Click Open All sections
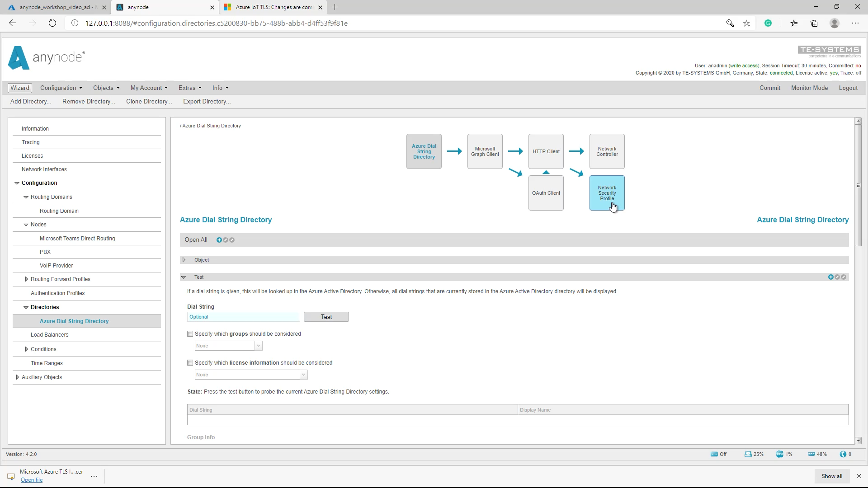The width and height of the screenshot is (868, 488). coord(196,240)
